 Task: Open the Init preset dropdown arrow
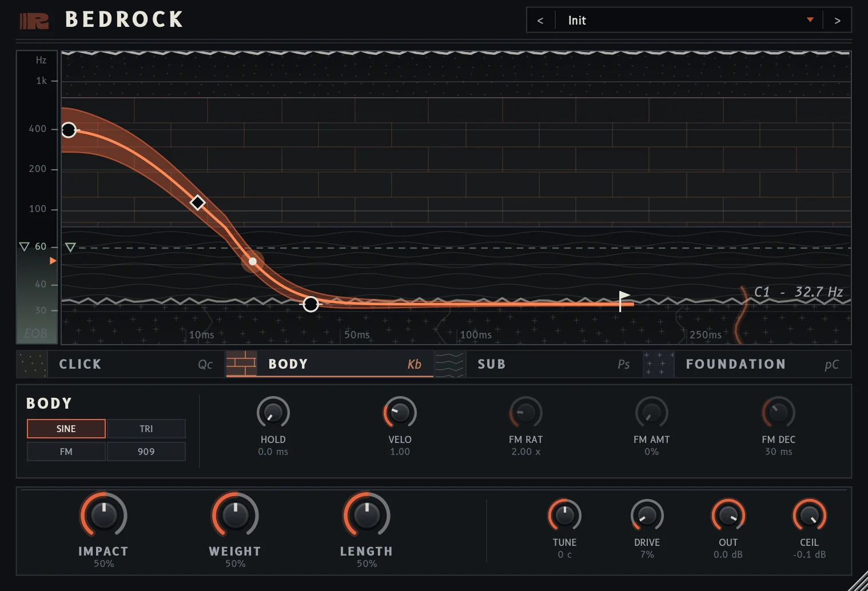tap(810, 20)
